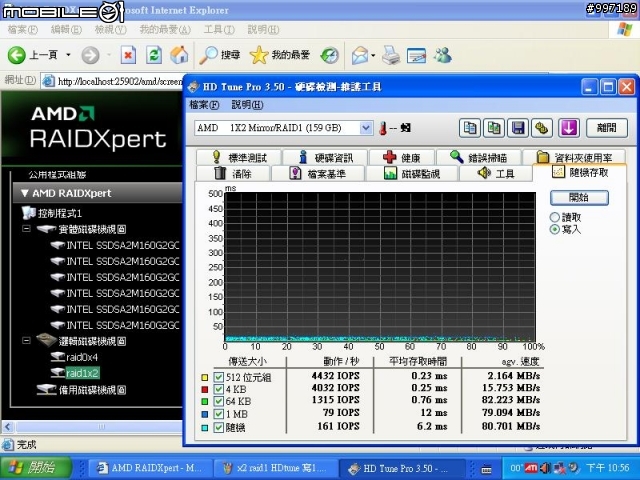
Task: Click thermometer temperature indicator
Action: click(383, 128)
